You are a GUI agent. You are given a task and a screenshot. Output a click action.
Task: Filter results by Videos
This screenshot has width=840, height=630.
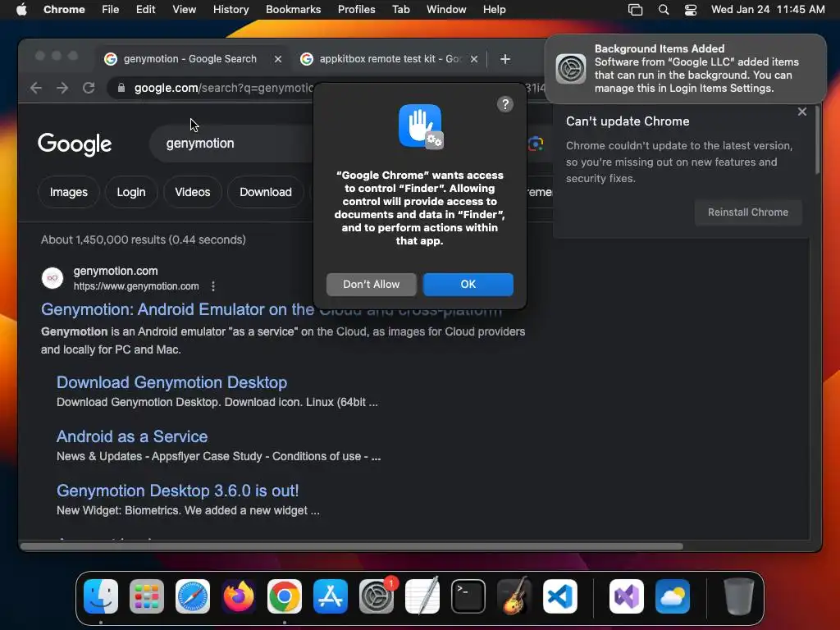click(192, 192)
